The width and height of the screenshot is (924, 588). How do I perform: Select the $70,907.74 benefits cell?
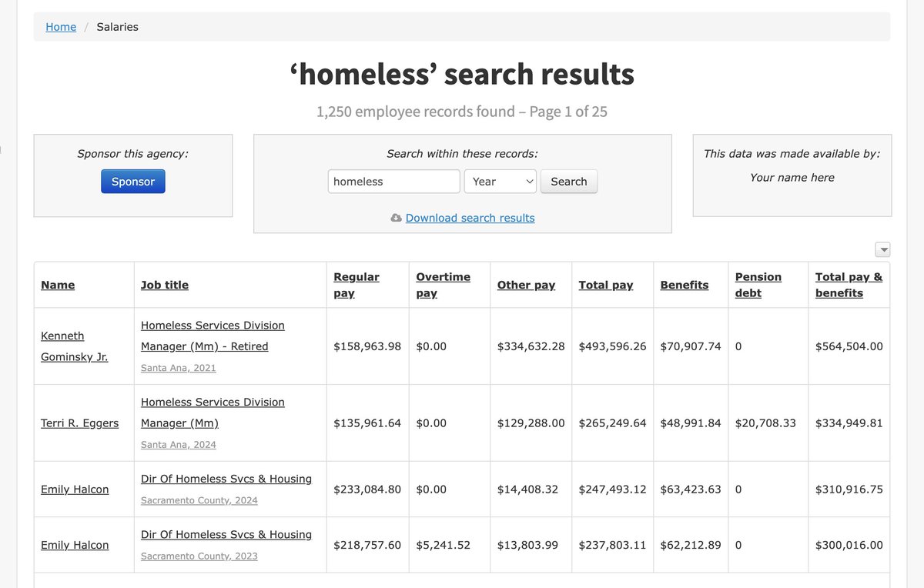(x=691, y=346)
